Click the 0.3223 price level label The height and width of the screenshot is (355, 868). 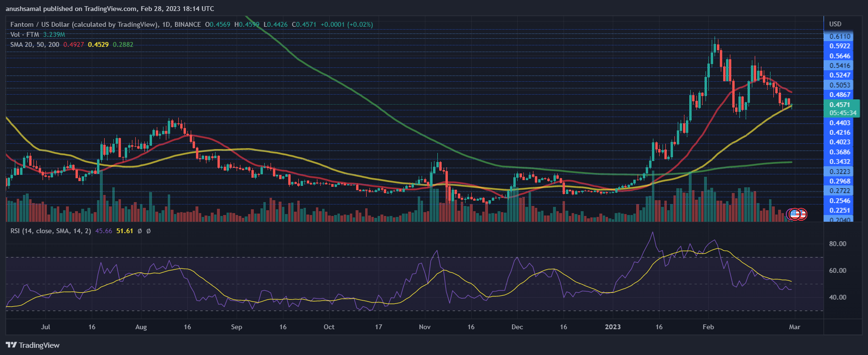tap(840, 172)
